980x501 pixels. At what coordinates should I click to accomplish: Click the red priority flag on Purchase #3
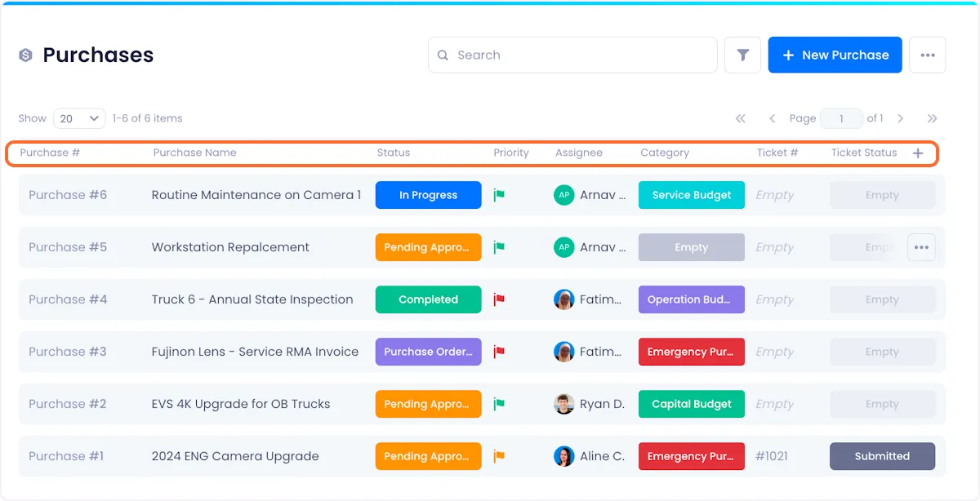click(x=499, y=352)
